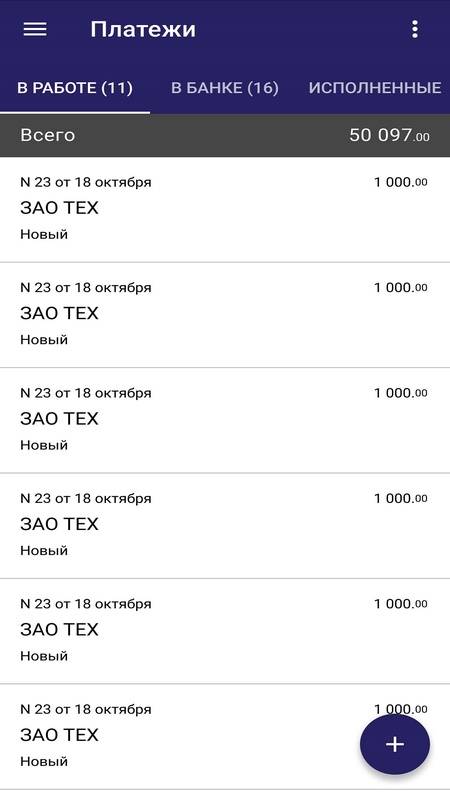The width and height of the screenshot is (450, 800).
Task: Open the hamburger navigation menu
Action: (x=35, y=29)
